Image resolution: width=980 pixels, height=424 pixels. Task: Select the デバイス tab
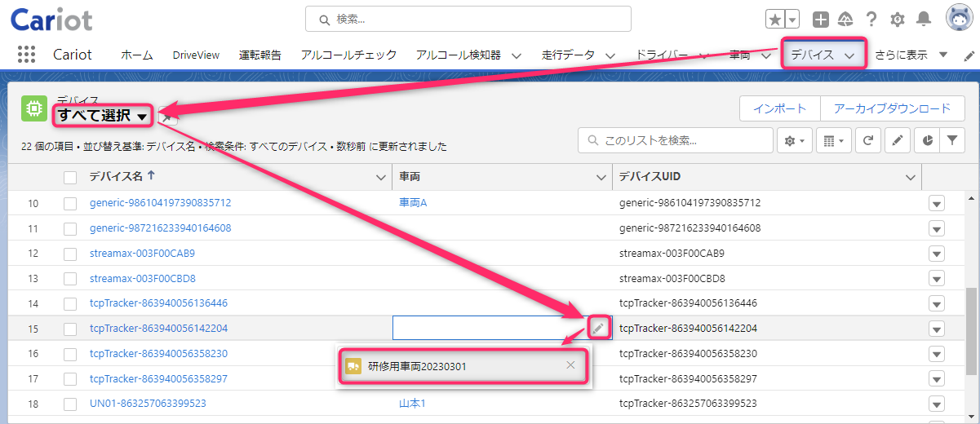tap(813, 55)
